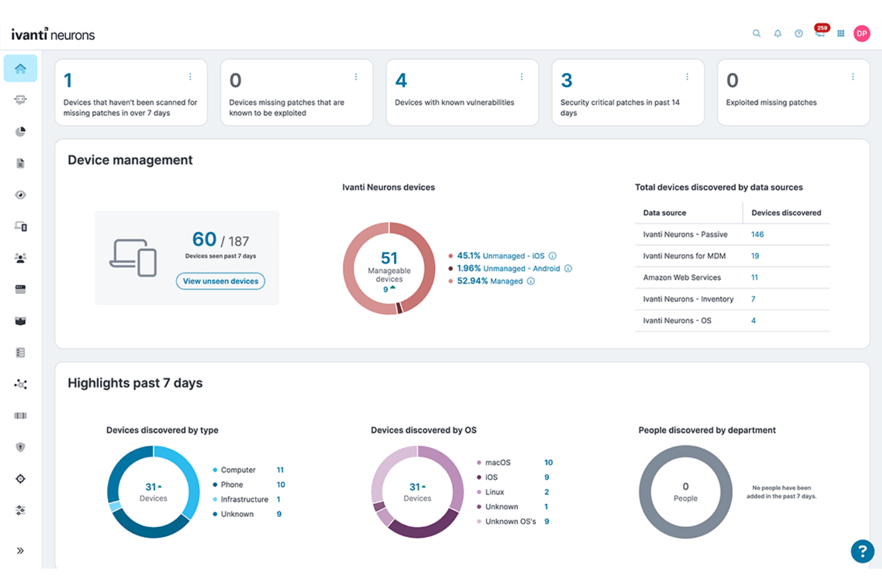The image size is (882, 588).
Task: Open the laptop and phone devices sidebar icon
Action: click(x=20, y=226)
